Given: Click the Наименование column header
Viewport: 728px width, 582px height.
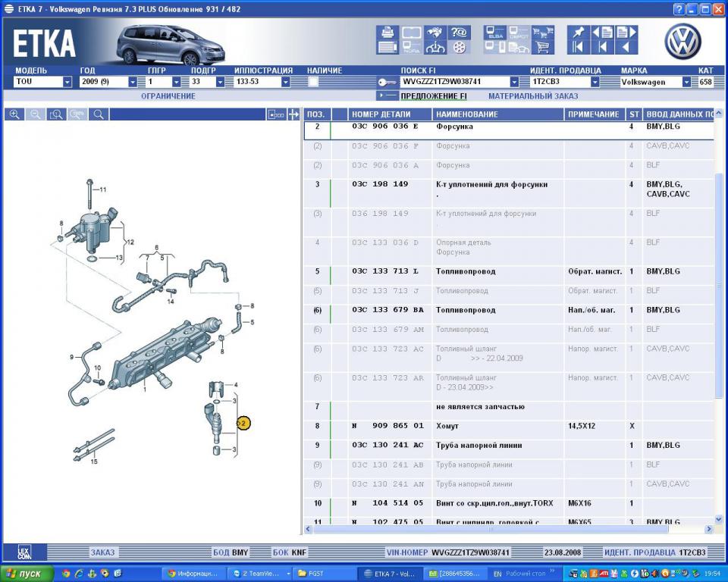Looking at the screenshot, I should tap(497, 114).
